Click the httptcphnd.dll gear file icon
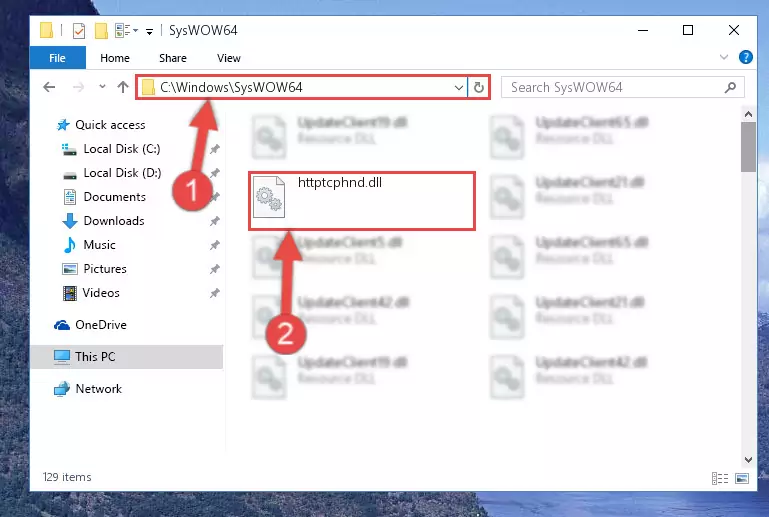The height and width of the screenshot is (517, 769). [x=269, y=197]
